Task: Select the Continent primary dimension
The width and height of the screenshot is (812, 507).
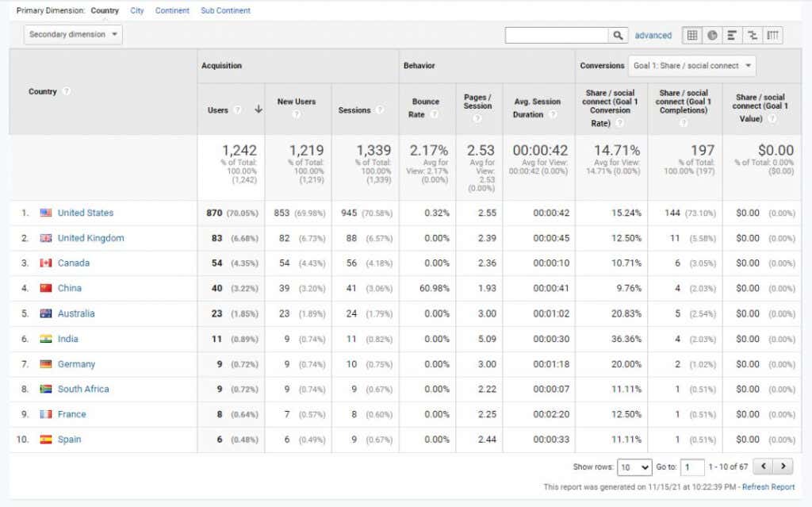Action: pyautogui.click(x=172, y=10)
